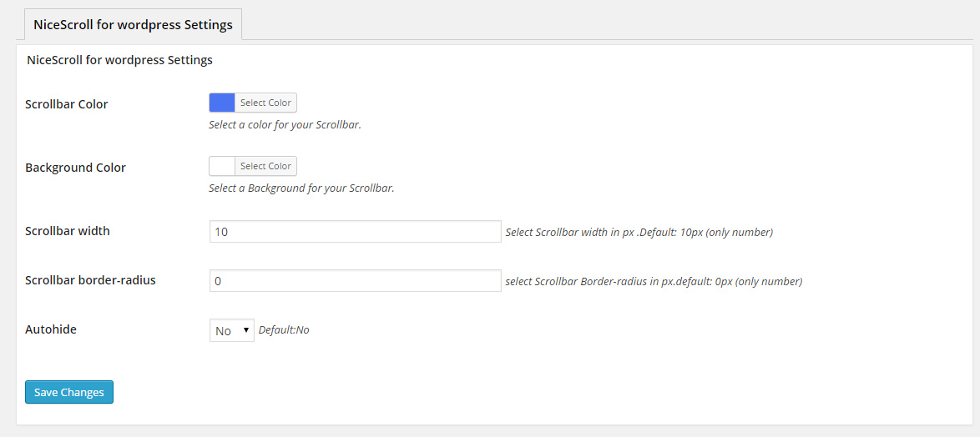The image size is (980, 437).
Task: Click Select Color button for Background Color
Action: (x=265, y=166)
